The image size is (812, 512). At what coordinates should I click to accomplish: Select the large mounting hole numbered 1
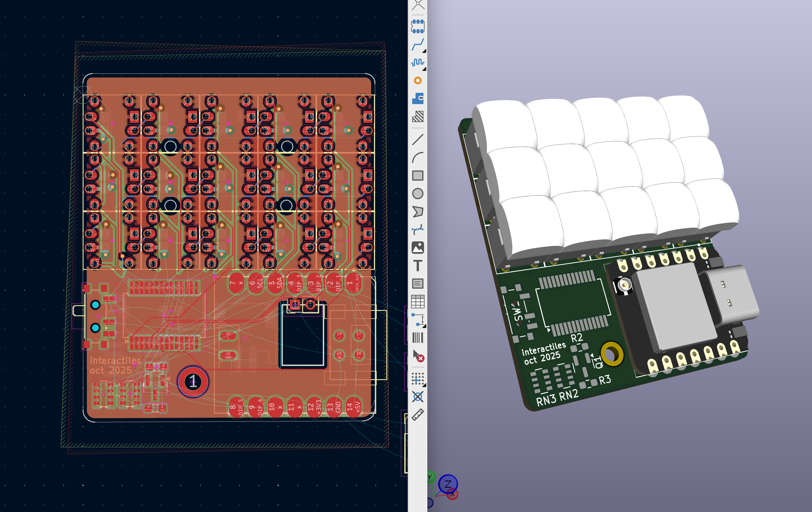[193, 382]
